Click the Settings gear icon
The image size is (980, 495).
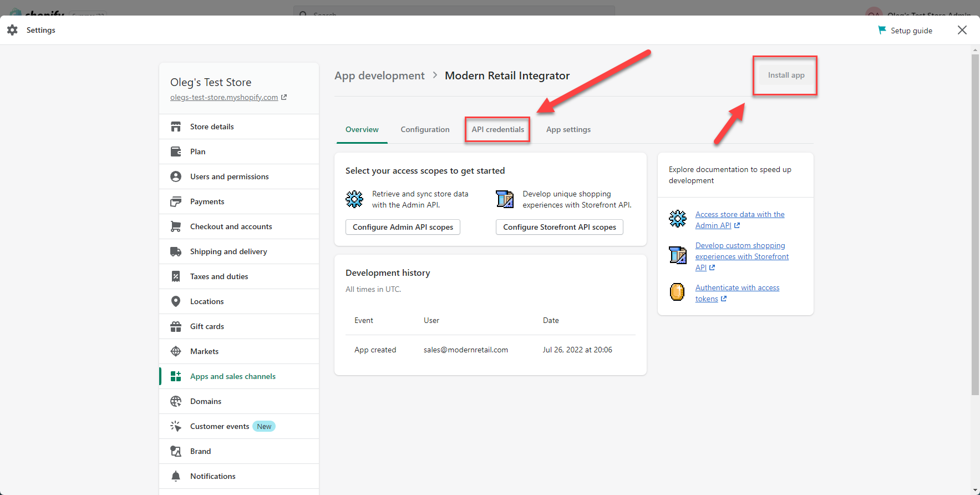point(13,30)
